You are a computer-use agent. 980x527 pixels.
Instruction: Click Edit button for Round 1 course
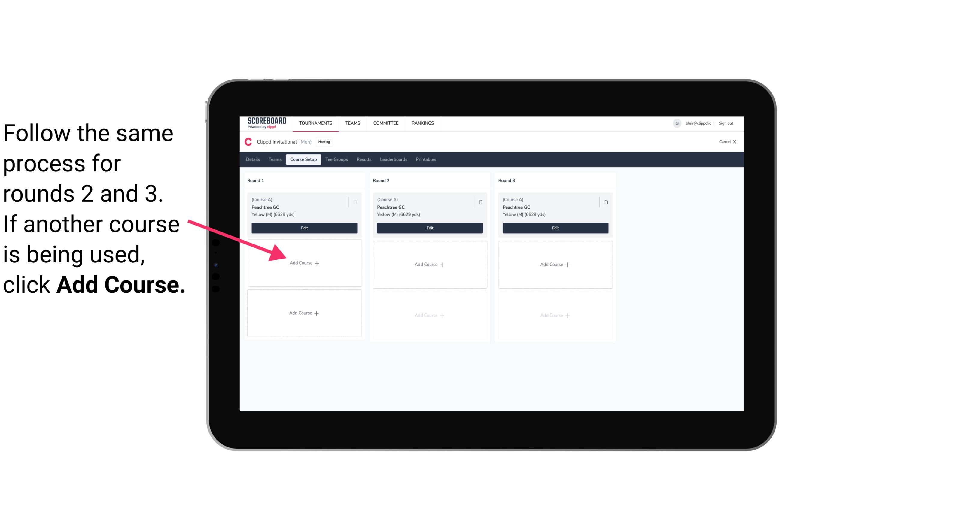304,228
